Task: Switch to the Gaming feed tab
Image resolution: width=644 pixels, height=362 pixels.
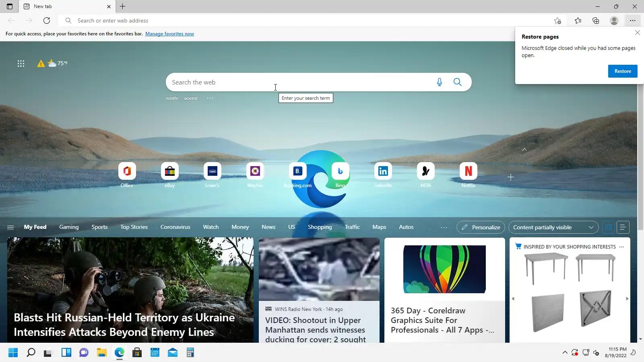Action: click(x=69, y=227)
